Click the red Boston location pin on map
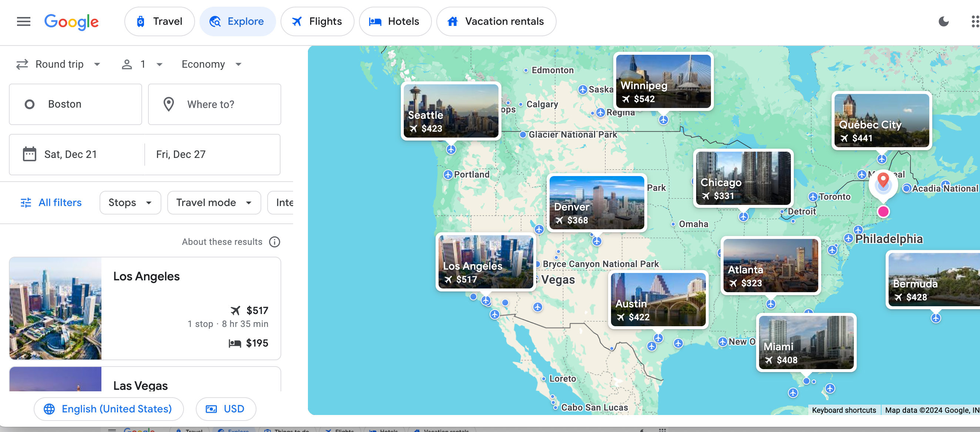The width and height of the screenshot is (980, 432). 883,179
